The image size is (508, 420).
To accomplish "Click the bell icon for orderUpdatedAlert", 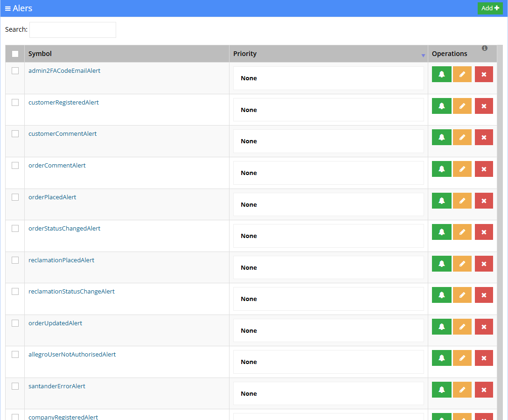I will pyautogui.click(x=442, y=327).
